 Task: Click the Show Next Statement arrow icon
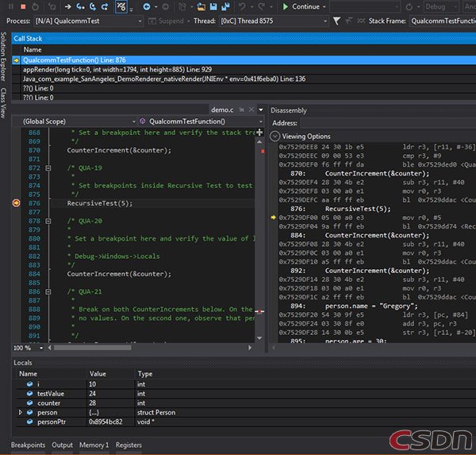[x=67, y=6]
